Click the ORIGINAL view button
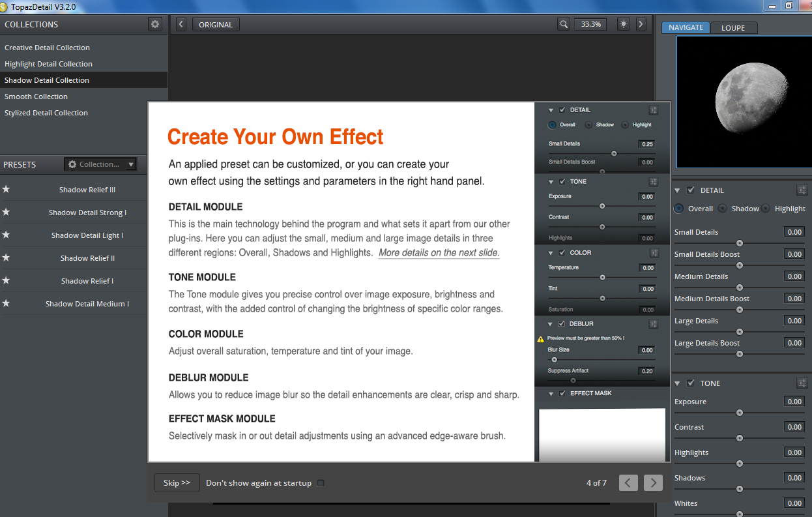The height and width of the screenshot is (517, 812). click(x=215, y=24)
